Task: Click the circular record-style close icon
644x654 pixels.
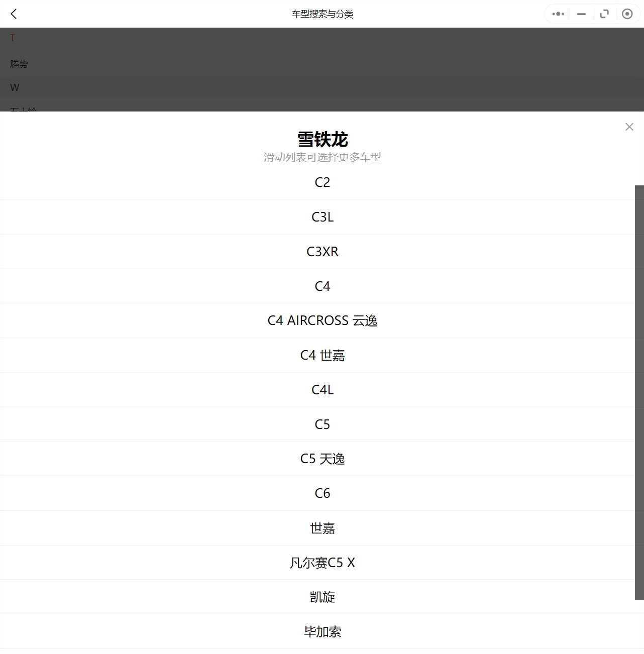Action: click(627, 14)
